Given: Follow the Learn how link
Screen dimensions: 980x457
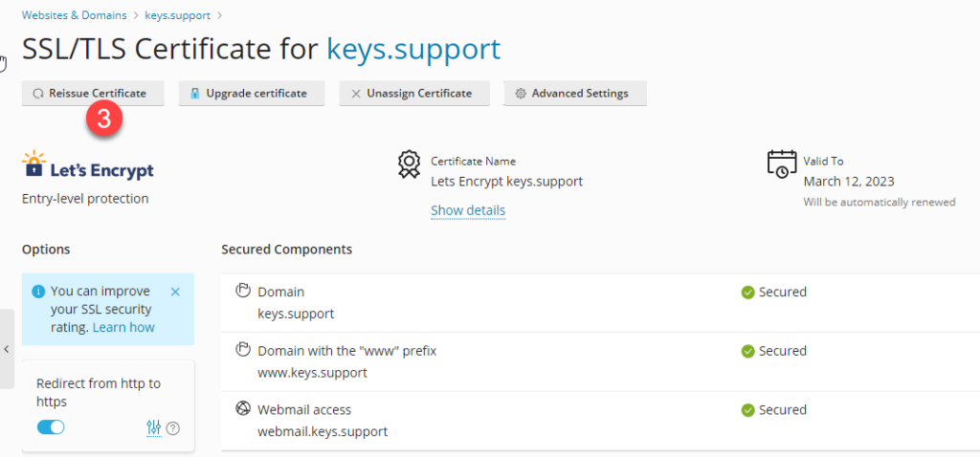Looking at the screenshot, I should coord(123,327).
